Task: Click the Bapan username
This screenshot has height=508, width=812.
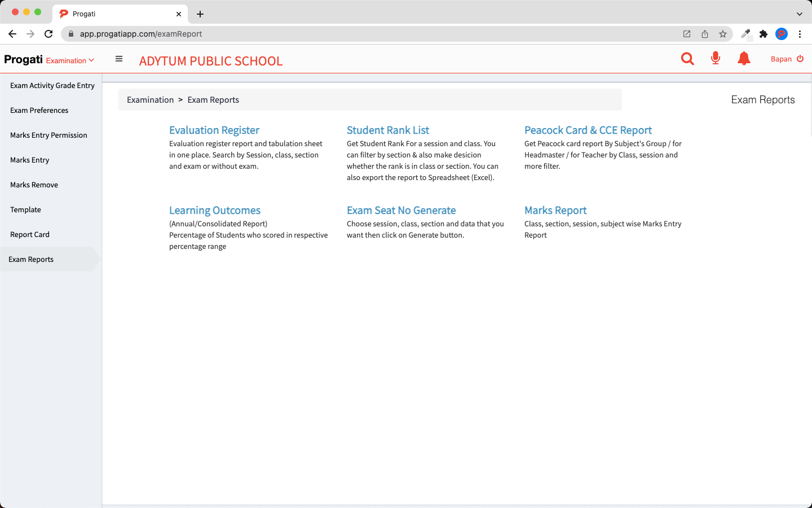Action: click(x=781, y=59)
